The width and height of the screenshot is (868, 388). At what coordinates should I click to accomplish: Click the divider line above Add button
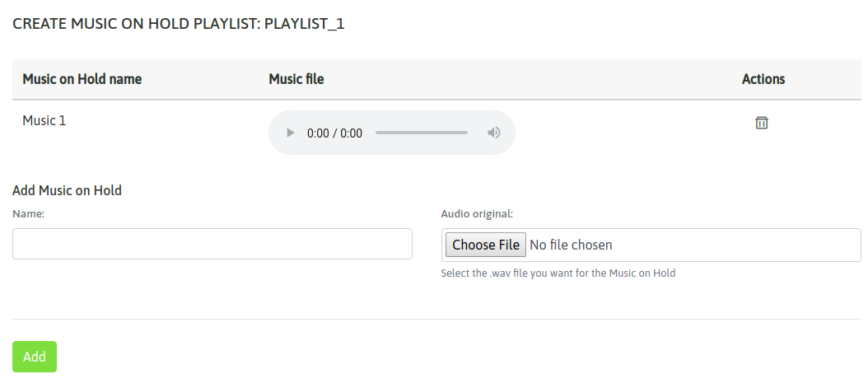pyautogui.click(x=434, y=319)
